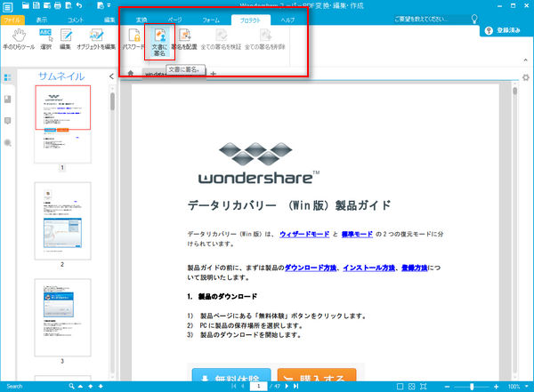534x392 pixels.
Task: Click the blue 無料体験 free trial button
Action: (x=231, y=374)
